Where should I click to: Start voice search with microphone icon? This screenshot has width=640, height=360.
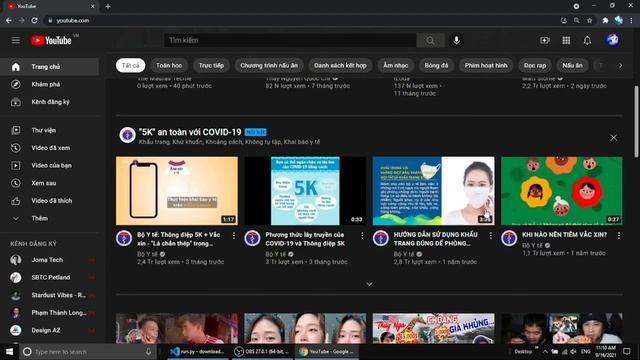pos(456,40)
